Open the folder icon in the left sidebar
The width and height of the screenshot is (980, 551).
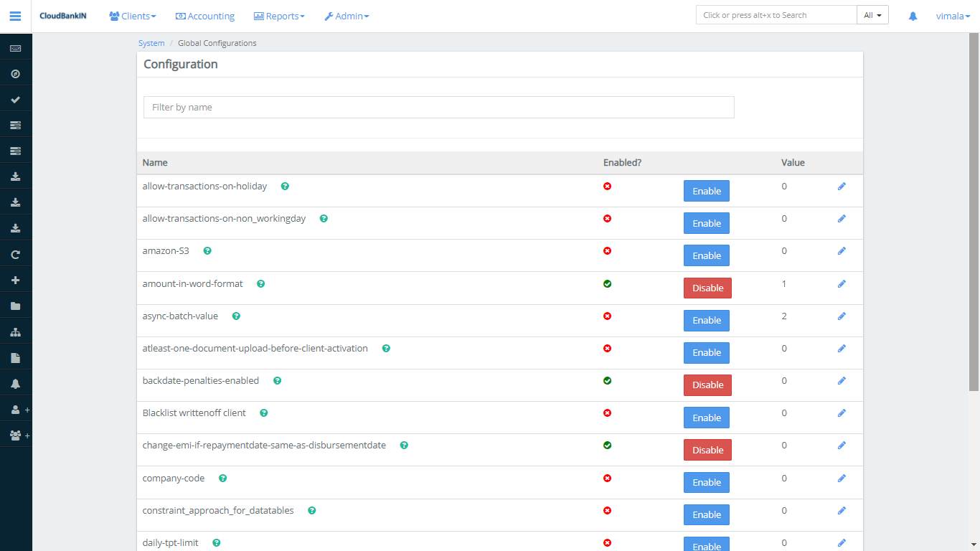pos(16,305)
